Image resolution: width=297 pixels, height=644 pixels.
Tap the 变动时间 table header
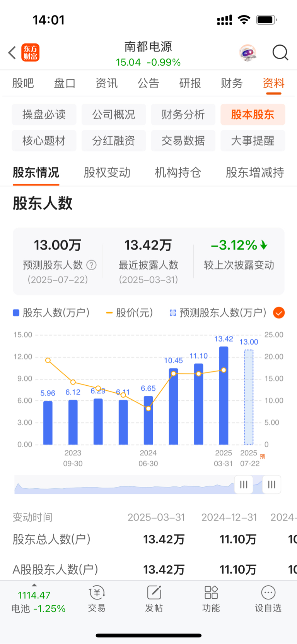coord(32,517)
